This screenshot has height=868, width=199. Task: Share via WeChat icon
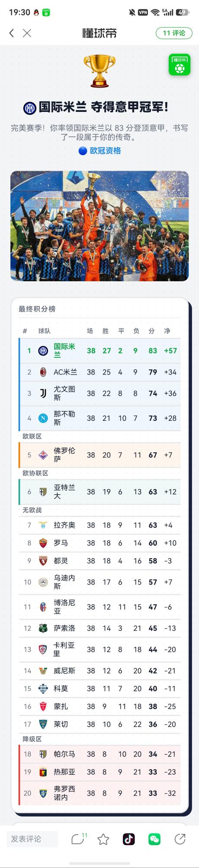(x=154, y=839)
